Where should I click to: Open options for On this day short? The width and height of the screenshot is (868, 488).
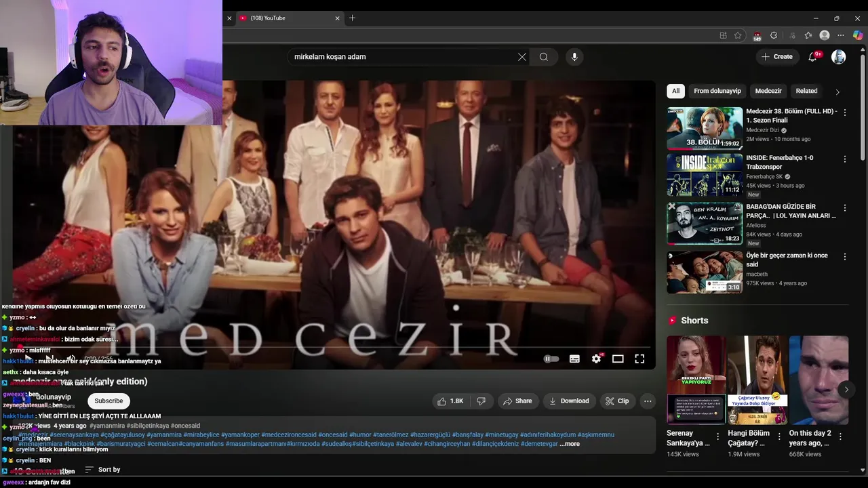[x=840, y=437]
